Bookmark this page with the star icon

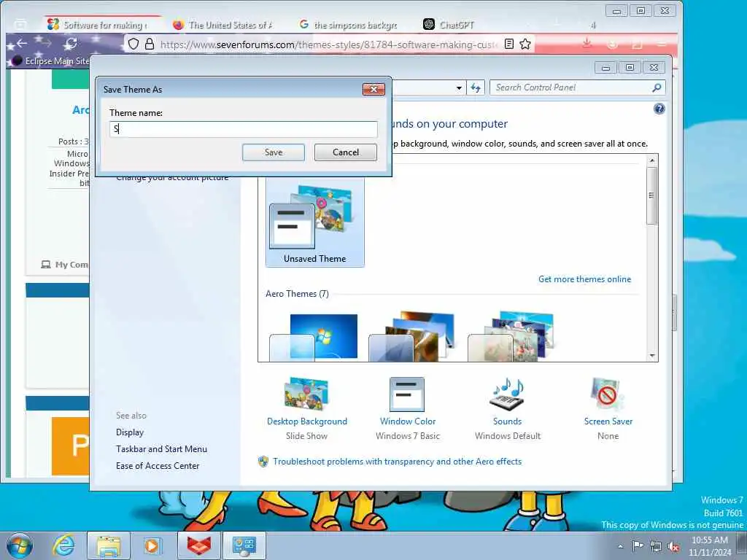click(x=525, y=44)
